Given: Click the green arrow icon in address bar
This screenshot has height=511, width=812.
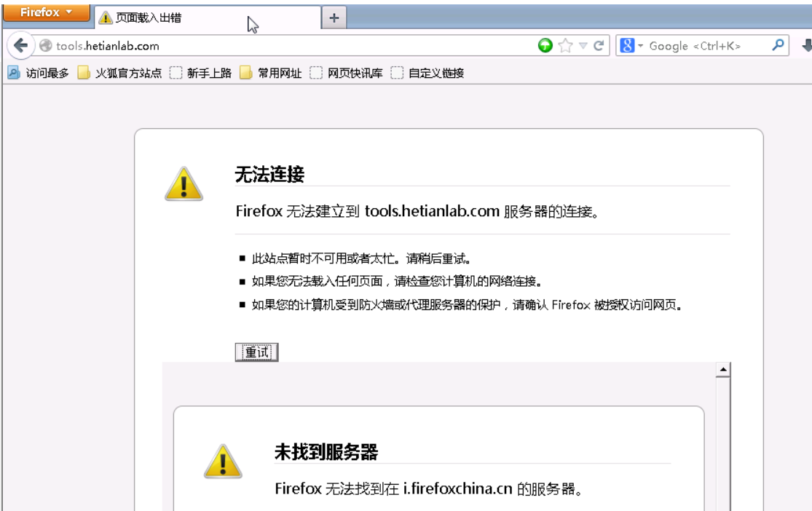Looking at the screenshot, I should click(x=545, y=46).
